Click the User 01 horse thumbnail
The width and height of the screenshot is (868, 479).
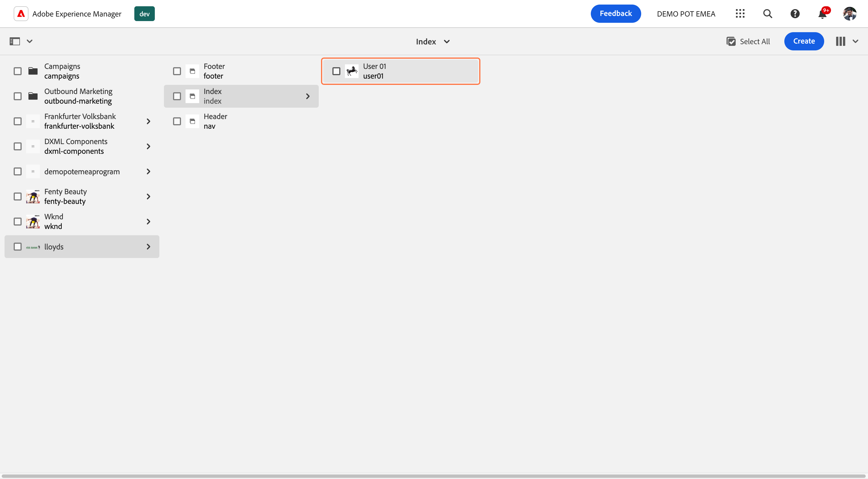point(352,71)
